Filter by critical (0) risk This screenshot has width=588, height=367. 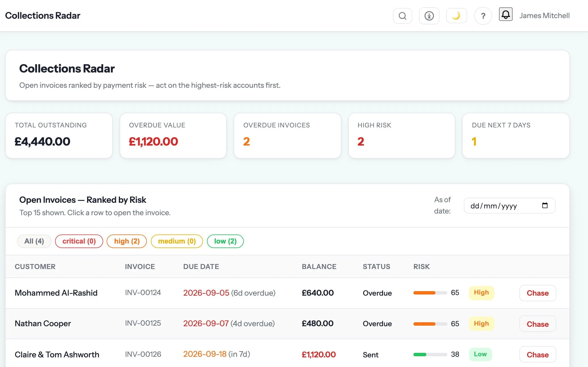pyautogui.click(x=79, y=241)
